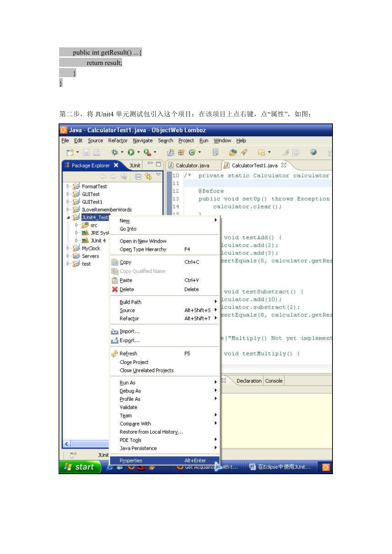Select Refresh in the context menu
The image size is (392, 554).
(165, 354)
